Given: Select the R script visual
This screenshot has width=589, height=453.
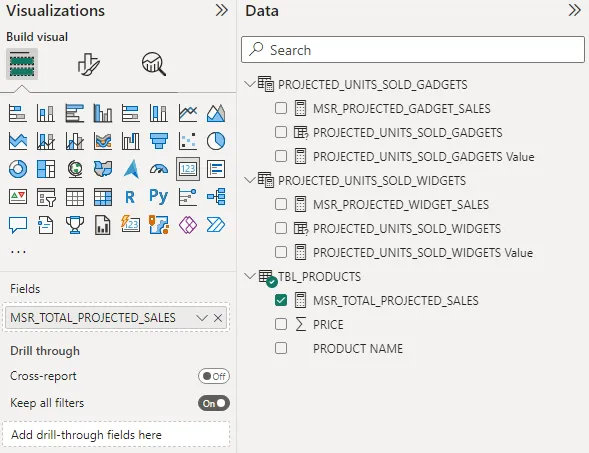Looking at the screenshot, I should (130, 197).
